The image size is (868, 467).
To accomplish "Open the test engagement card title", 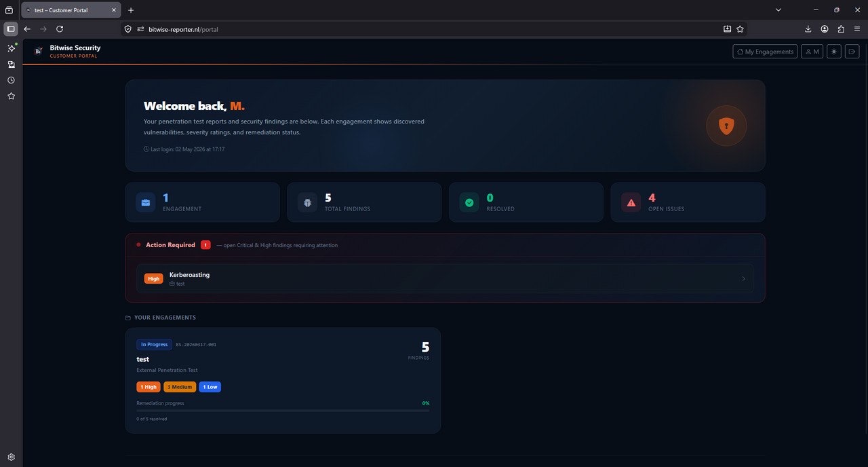I will pyautogui.click(x=142, y=359).
